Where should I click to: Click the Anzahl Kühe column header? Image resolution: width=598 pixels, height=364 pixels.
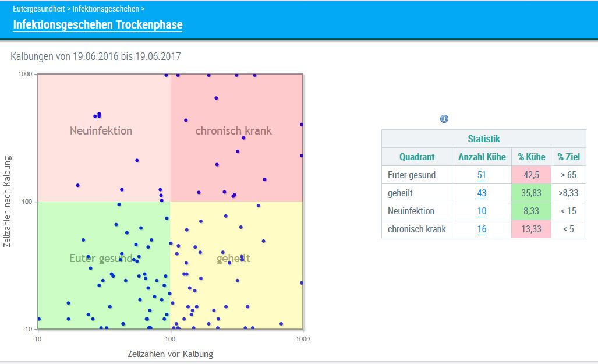482,157
